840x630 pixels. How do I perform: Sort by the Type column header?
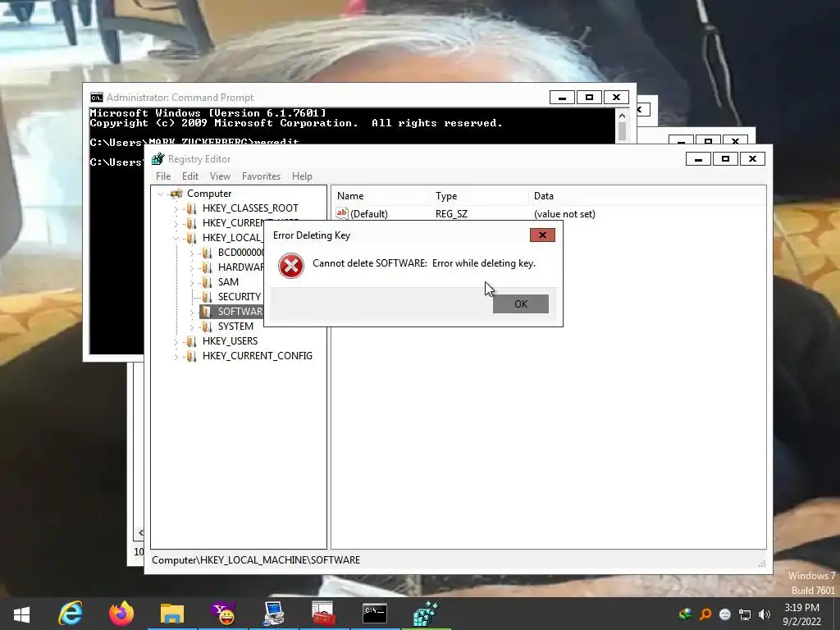click(479, 196)
